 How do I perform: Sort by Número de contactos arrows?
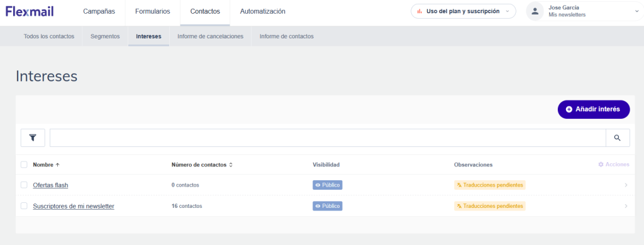[231, 165]
